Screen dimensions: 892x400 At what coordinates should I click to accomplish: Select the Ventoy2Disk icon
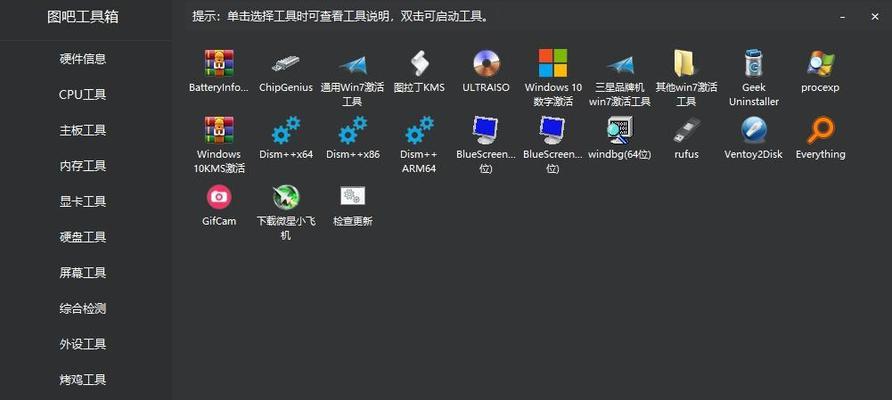pyautogui.click(x=754, y=130)
